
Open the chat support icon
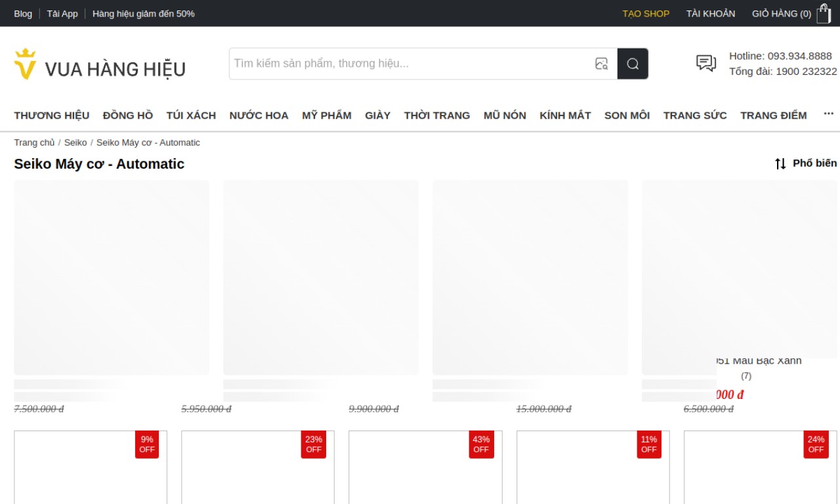coord(706,63)
